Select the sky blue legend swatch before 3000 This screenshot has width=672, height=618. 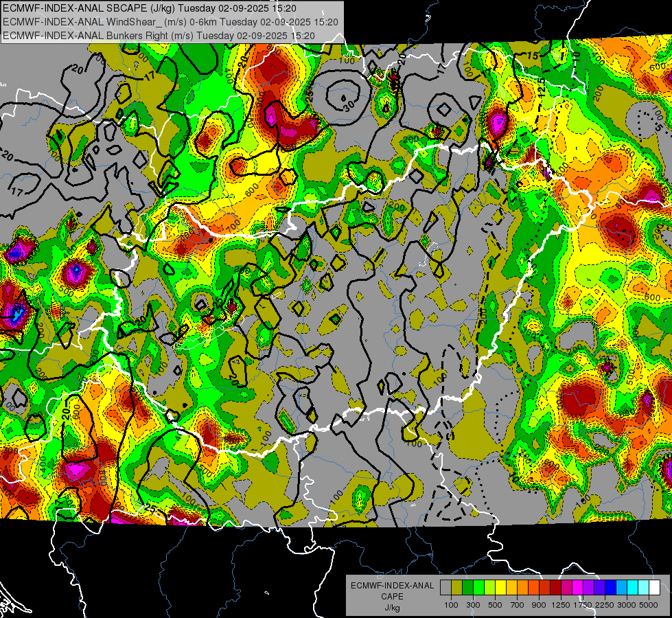[x=621, y=588]
